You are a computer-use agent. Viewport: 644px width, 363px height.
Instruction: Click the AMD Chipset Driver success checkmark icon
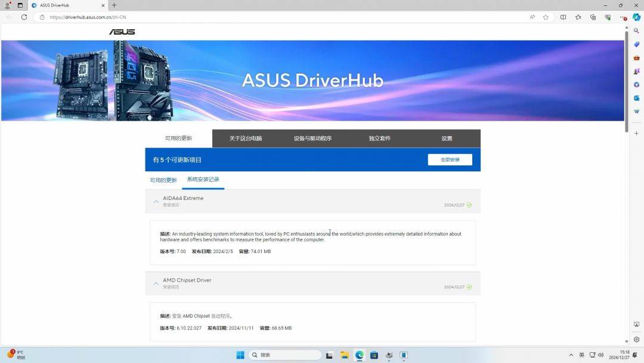click(x=469, y=287)
